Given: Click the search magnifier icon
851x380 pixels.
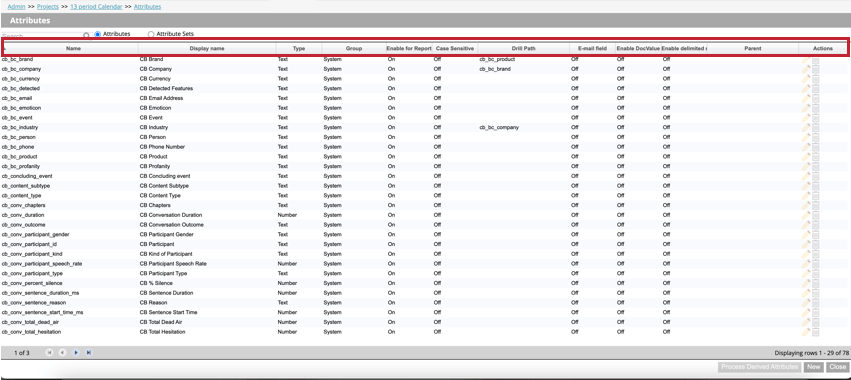Looking at the screenshot, I should click(x=86, y=36).
